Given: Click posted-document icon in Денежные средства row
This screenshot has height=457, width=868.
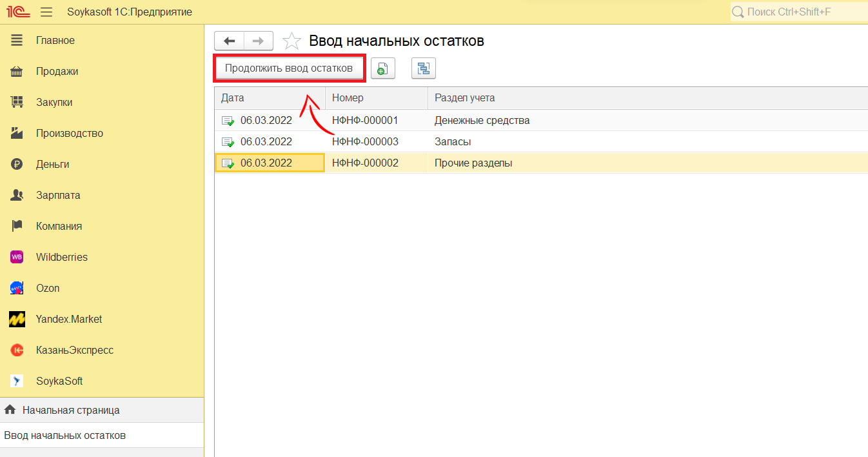Looking at the screenshot, I should [228, 121].
